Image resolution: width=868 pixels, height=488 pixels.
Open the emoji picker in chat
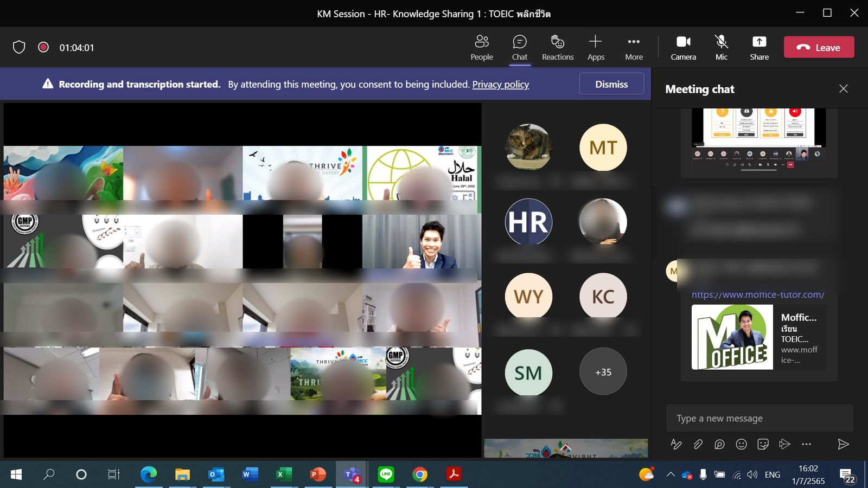(741, 444)
